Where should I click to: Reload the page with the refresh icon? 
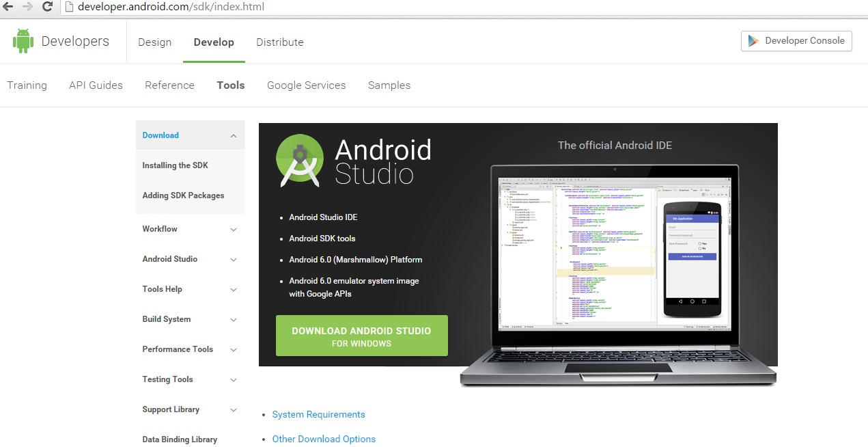48,7
